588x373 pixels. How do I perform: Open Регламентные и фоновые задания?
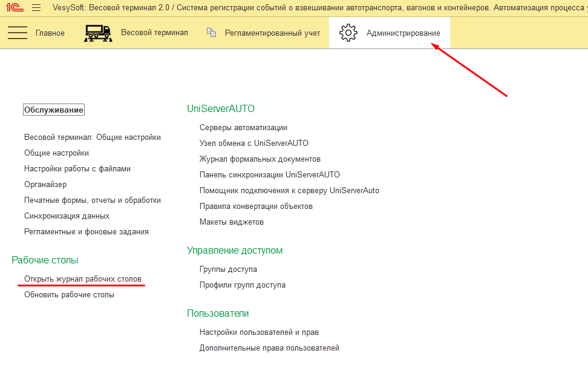pyautogui.click(x=87, y=232)
